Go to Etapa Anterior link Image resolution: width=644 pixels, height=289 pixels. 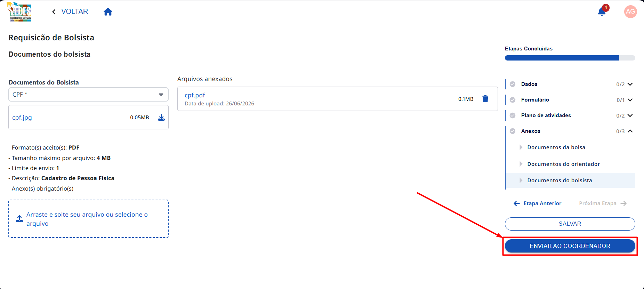point(538,203)
